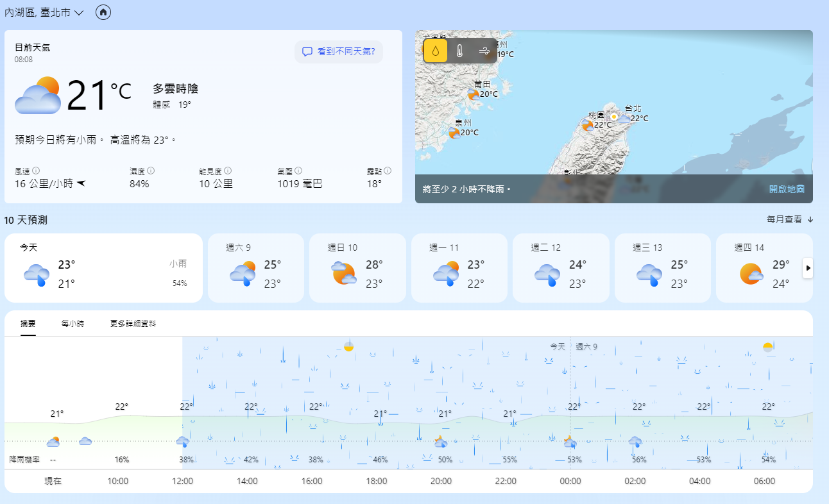
Task: Click the info icon next to 濕度
Action: point(151,171)
